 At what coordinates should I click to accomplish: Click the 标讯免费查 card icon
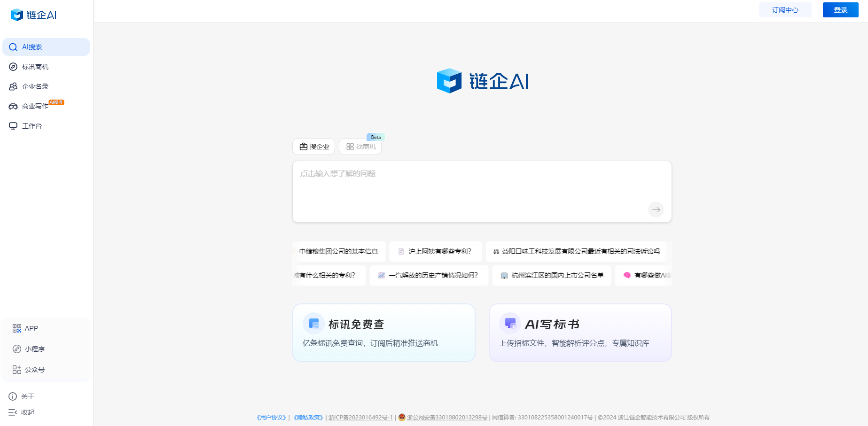(313, 324)
